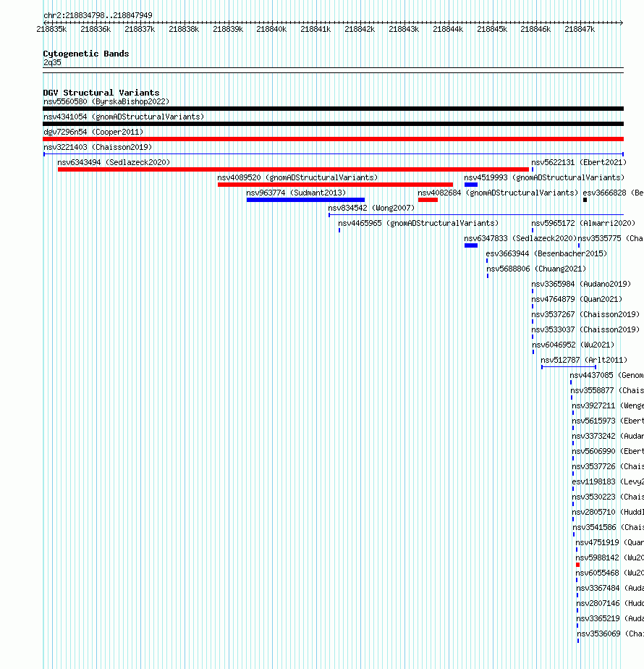
Task: Select the nsv3367484 variant label
Action: 610,589
